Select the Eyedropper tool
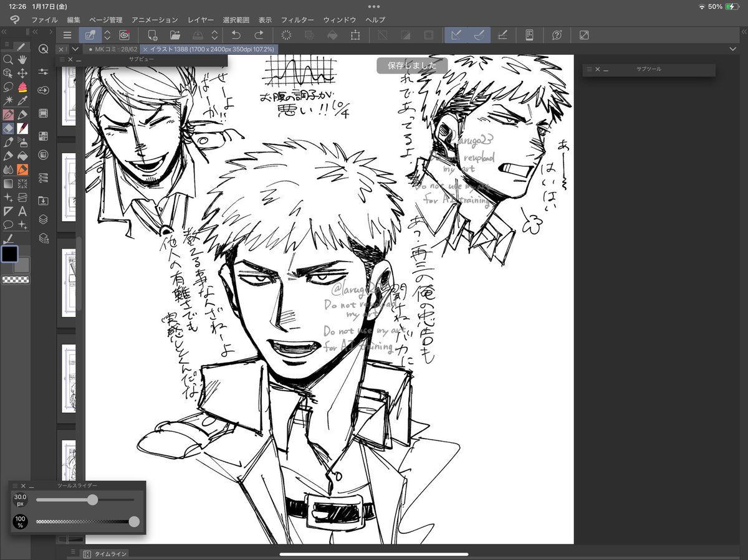This screenshot has height=560, width=748. (22, 101)
